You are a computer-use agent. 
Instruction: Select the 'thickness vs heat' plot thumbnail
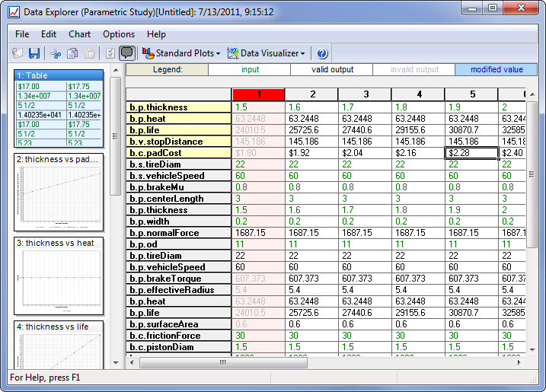click(59, 276)
